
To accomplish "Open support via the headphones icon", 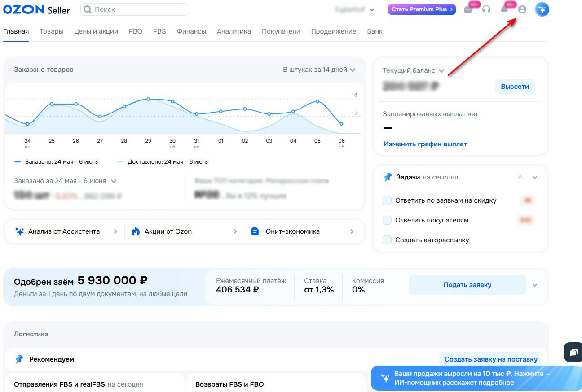I will pyautogui.click(x=486, y=9).
